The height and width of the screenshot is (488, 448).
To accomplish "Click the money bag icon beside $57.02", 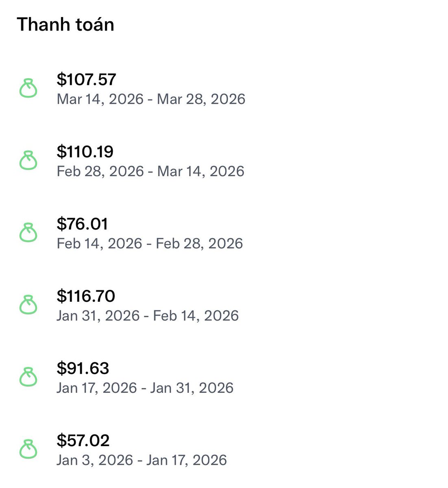I will coord(28,449).
